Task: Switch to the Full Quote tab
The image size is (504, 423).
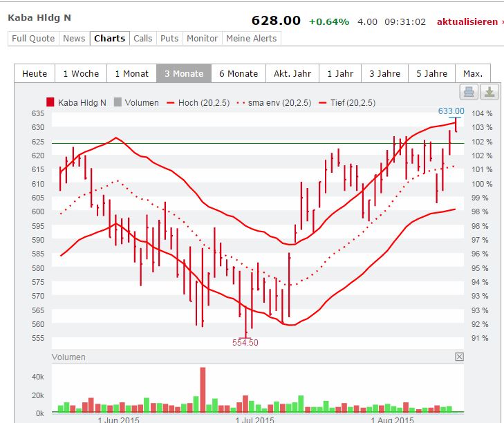Action: click(32, 39)
